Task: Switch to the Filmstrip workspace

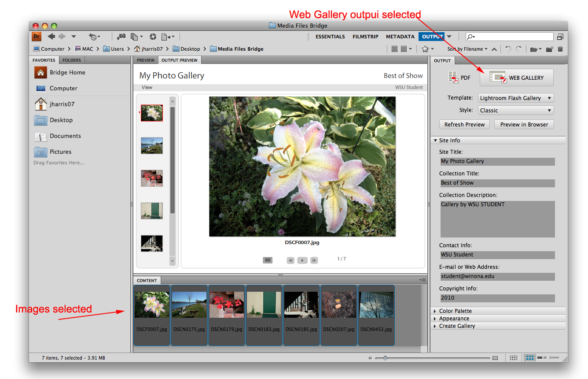Action: pos(365,37)
